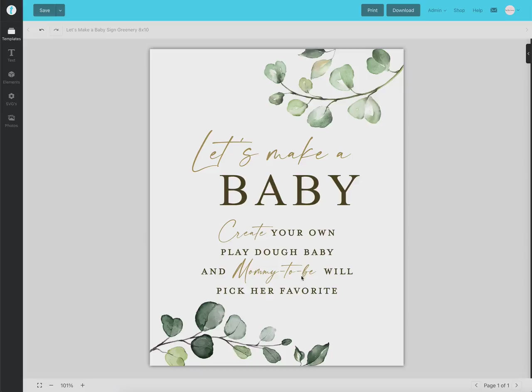Go to the previous page
The image size is (532, 392).
pyautogui.click(x=476, y=385)
